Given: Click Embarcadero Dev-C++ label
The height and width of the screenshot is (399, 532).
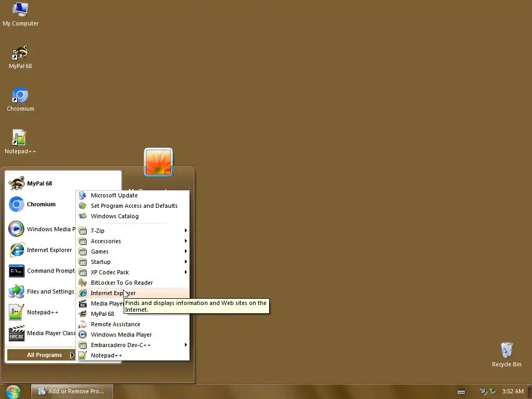Looking at the screenshot, I should [121, 345].
